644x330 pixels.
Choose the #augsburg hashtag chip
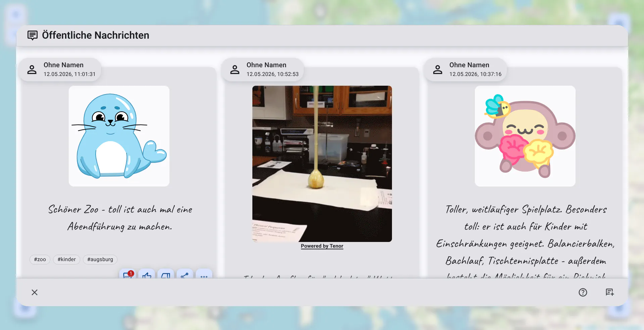[100, 259]
